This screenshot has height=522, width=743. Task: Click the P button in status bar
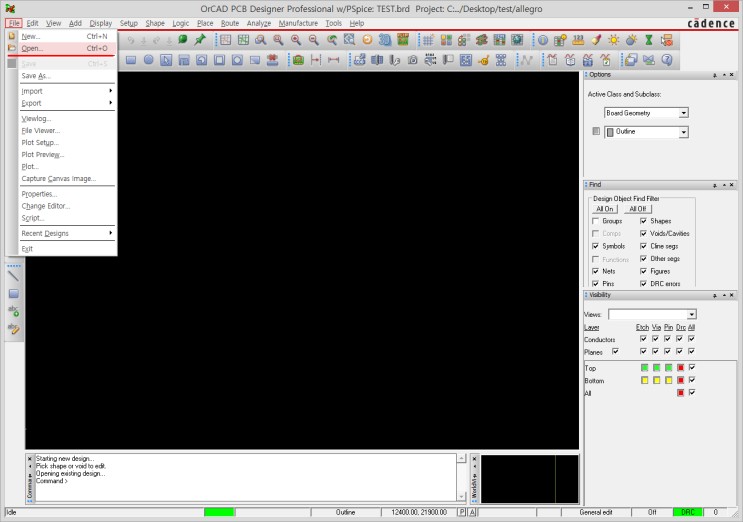tap(462, 512)
